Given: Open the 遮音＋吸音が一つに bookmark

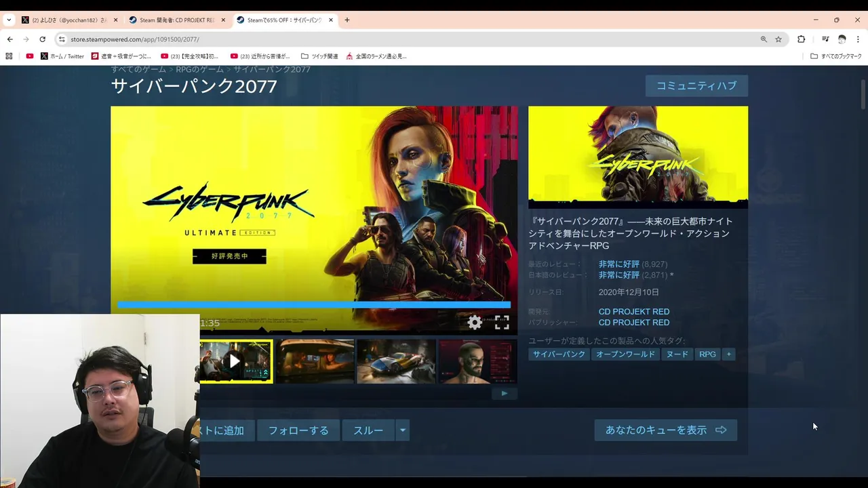Looking at the screenshot, I should (121, 56).
